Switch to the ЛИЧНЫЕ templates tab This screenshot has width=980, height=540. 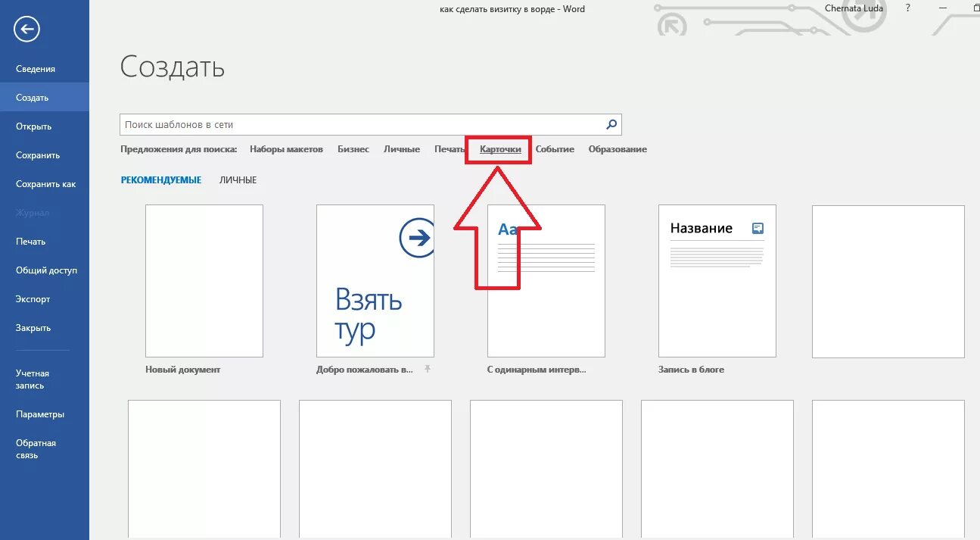pyautogui.click(x=238, y=180)
